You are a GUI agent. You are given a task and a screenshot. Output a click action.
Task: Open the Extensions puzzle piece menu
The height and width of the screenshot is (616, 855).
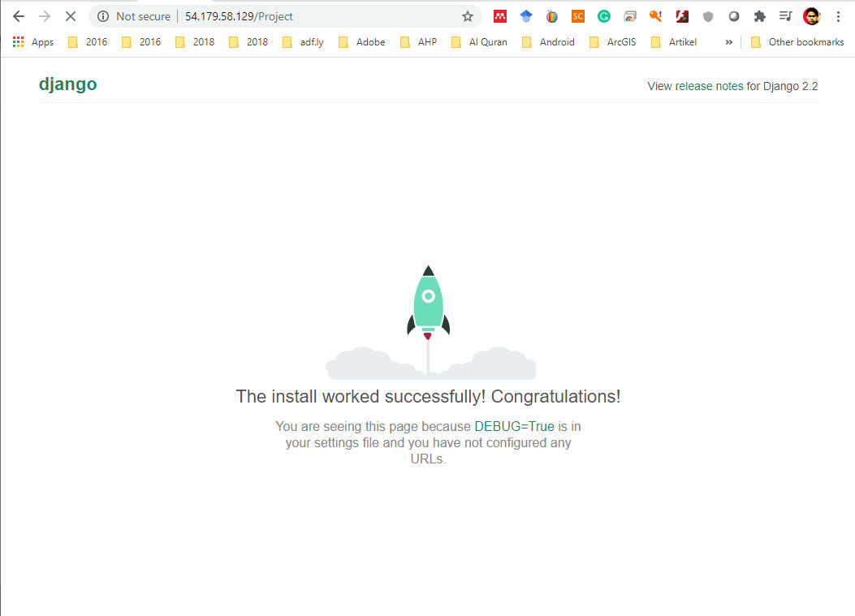pos(759,16)
